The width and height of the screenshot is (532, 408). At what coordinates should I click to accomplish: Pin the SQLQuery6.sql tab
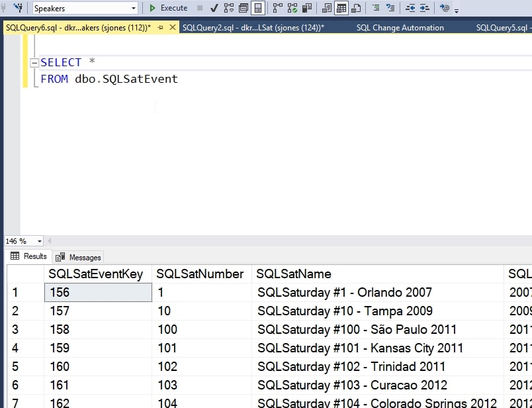click(x=161, y=28)
